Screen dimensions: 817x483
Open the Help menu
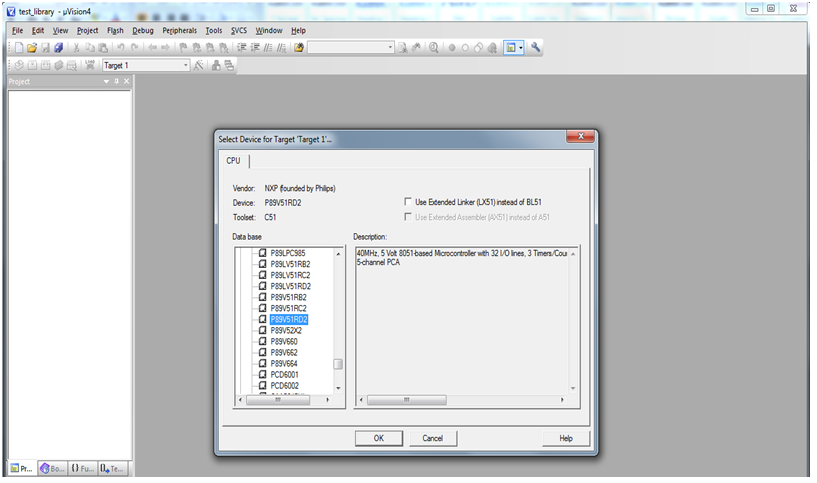tap(298, 30)
